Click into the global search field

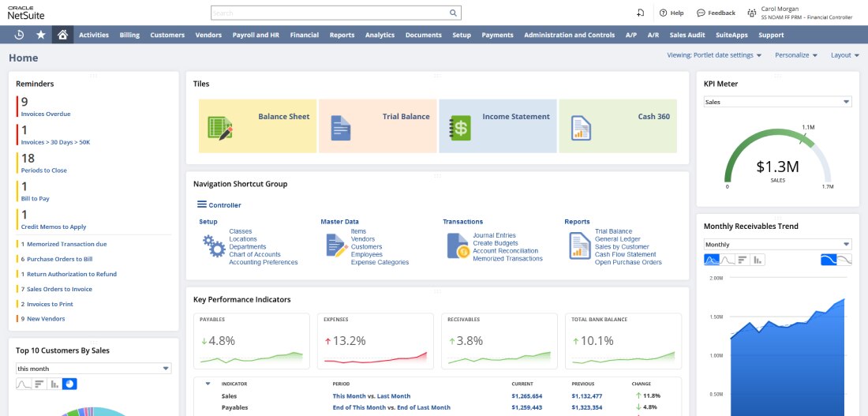coord(329,13)
